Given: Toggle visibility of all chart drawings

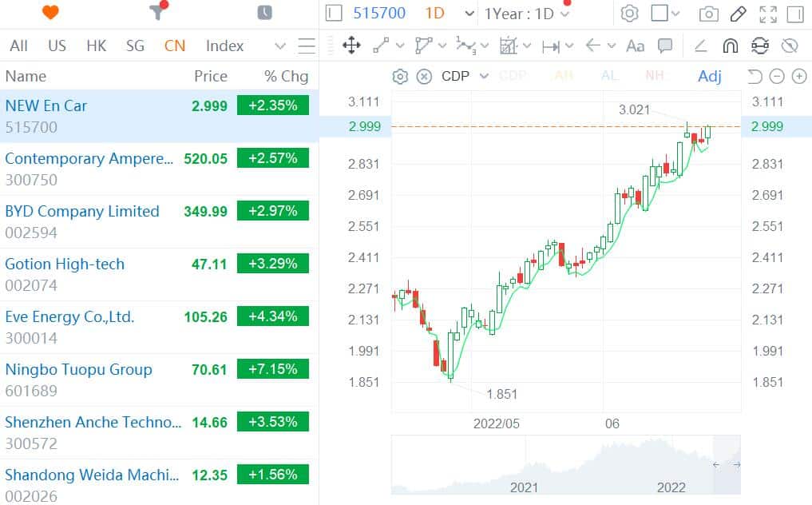Looking at the screenshot, I should (x=791, y=46).
